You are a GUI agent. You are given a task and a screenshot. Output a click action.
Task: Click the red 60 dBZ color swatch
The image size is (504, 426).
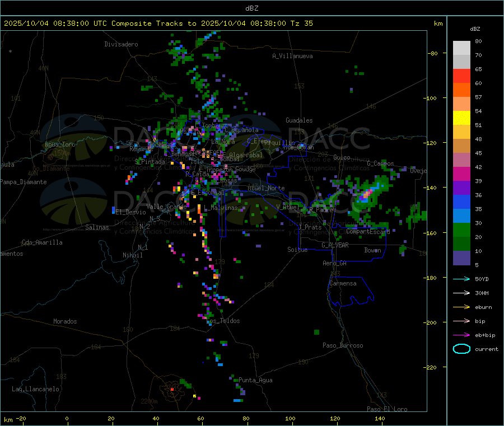[461, 76]
